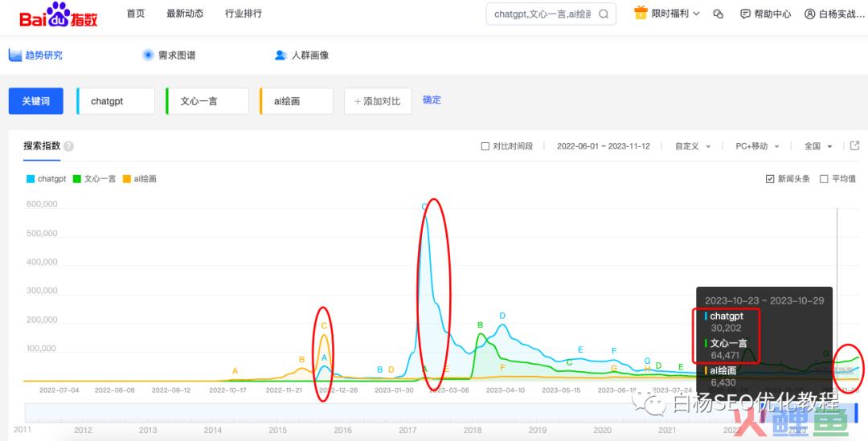Expand the 限时福利 dropdown
This screenshot has height=441, width=868.
tap(696, 14)
